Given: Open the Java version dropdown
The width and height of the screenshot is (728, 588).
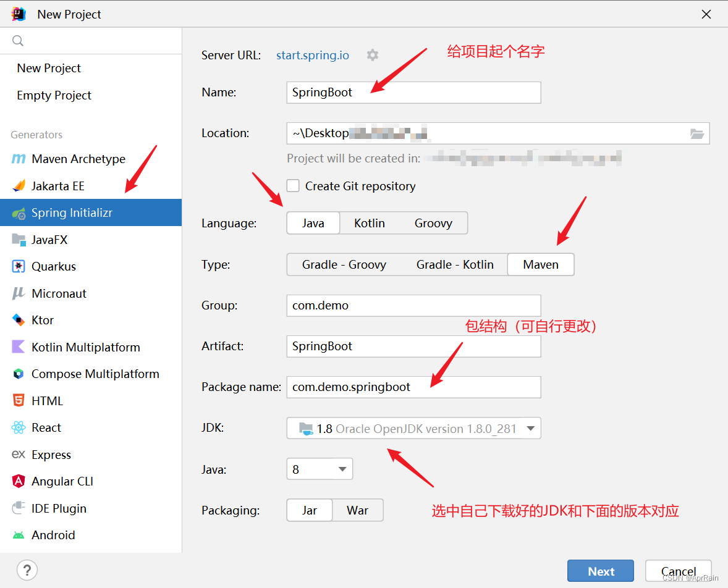Looking at the screenshot, I should coord(320,469).
